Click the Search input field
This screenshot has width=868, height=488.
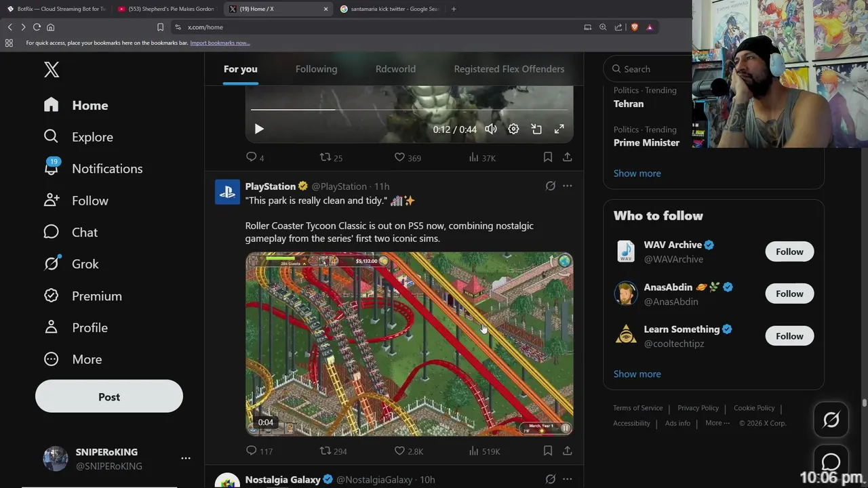[x=648, y=69]
